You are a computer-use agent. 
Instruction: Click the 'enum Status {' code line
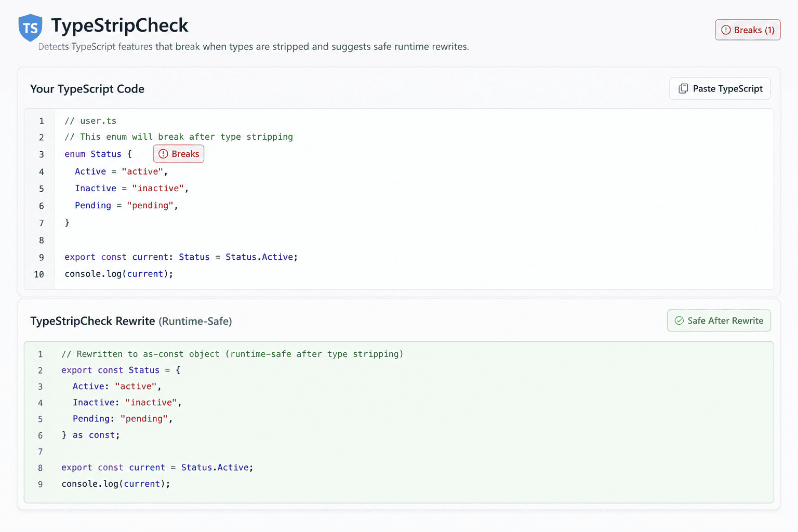click(x=98, y=154)
